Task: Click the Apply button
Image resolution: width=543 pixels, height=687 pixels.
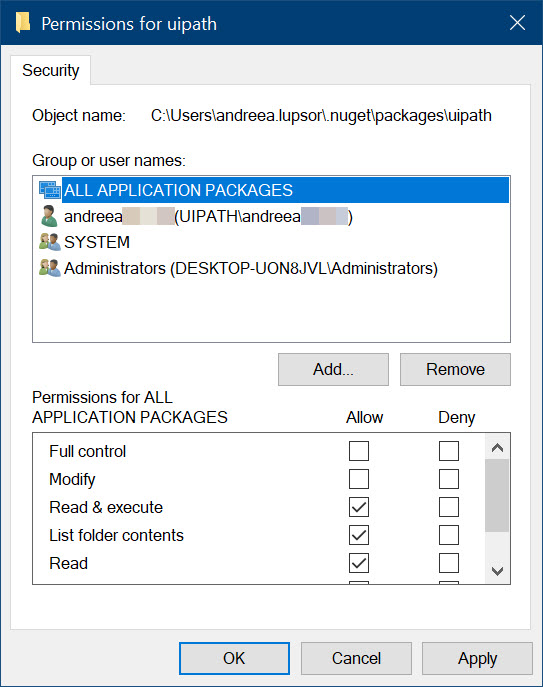Action: pos(477,658)
